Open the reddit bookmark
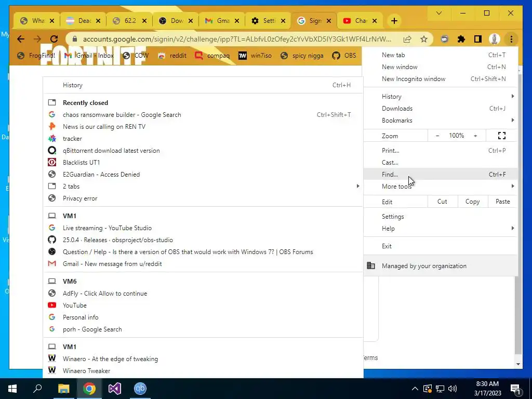The height and width of the screenshot is (399, 532). point(172,56)
